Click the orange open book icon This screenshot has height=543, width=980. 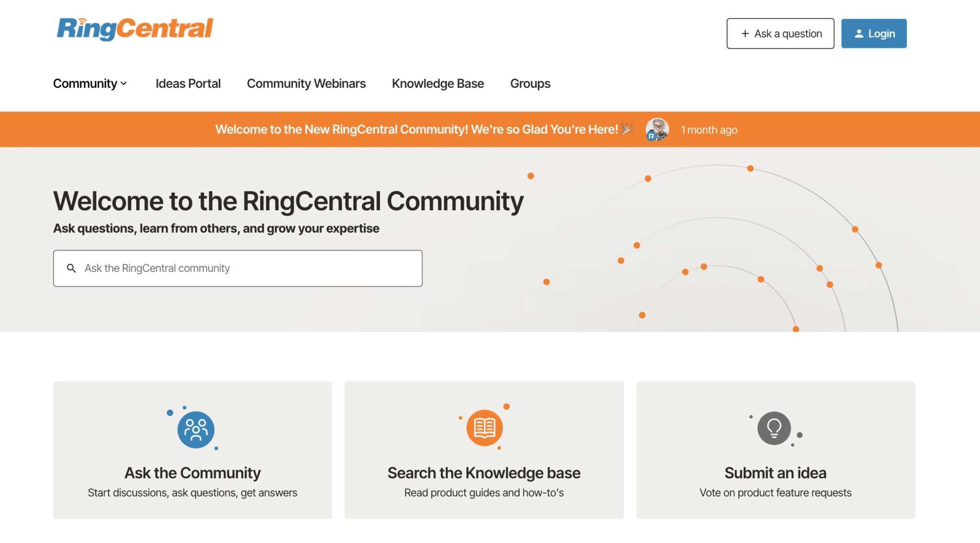(x=484, y=428)
